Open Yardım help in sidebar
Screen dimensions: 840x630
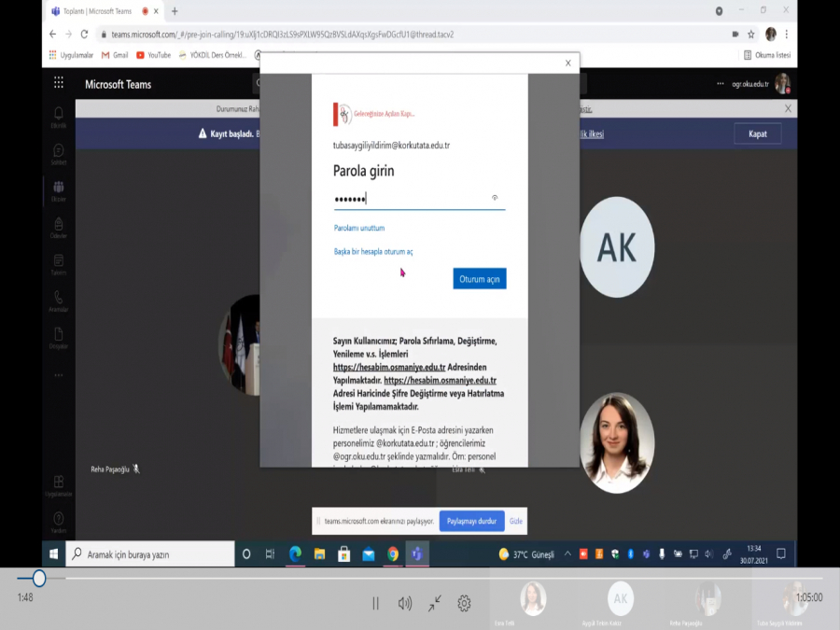tap(59, 523)
